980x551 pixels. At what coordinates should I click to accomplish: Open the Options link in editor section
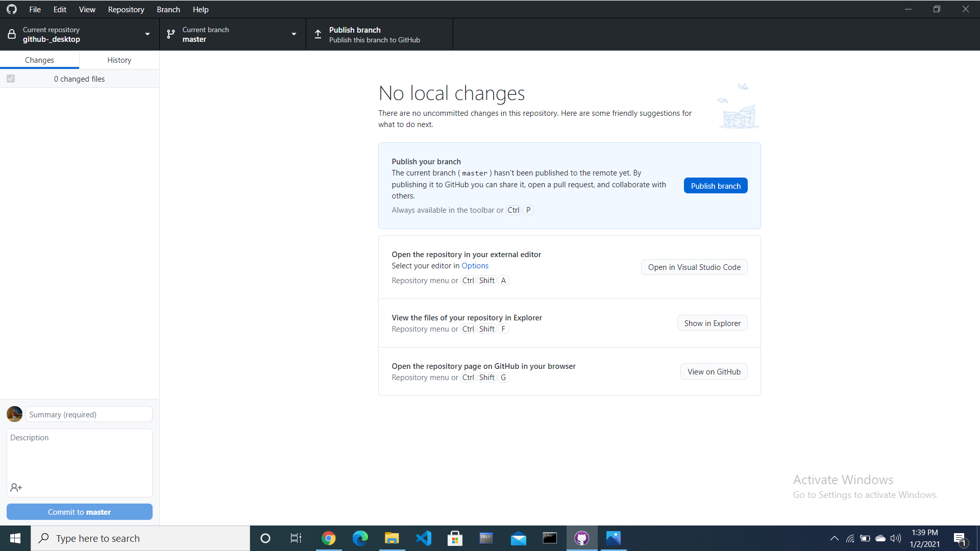[475, 266]
